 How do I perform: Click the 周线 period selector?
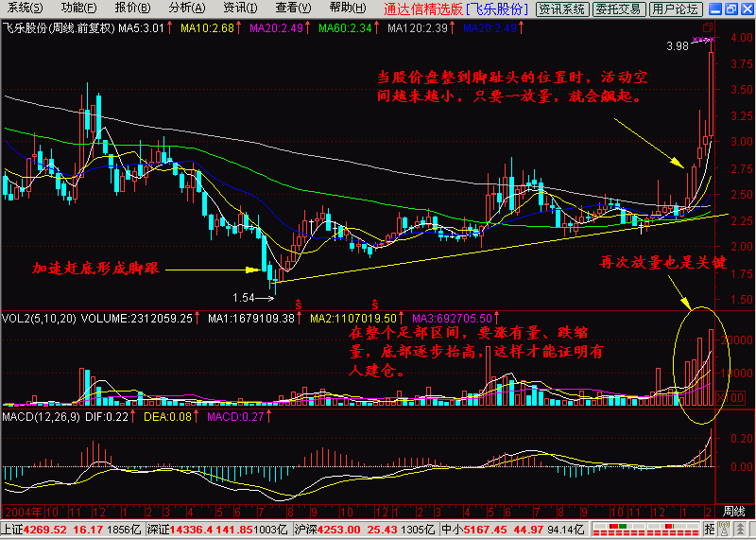click(734, 511)
